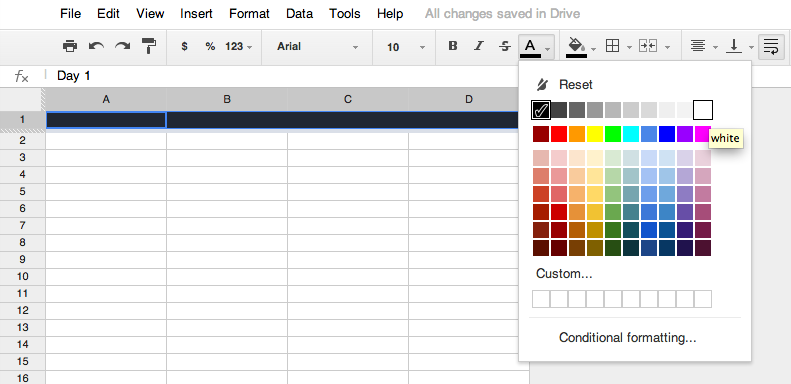This screenshot has height=384, width=791.
Task: Open the Help menu
Action: (x=390, y=14)
